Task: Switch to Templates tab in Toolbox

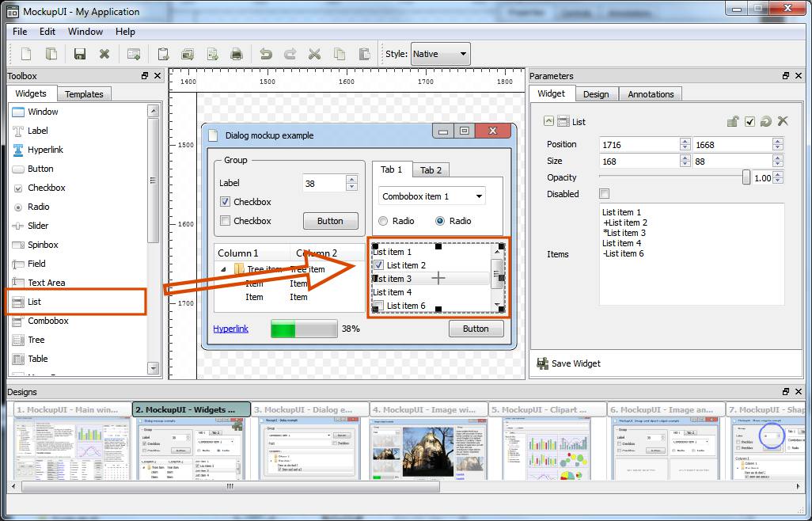Action: tap(84, 94)
